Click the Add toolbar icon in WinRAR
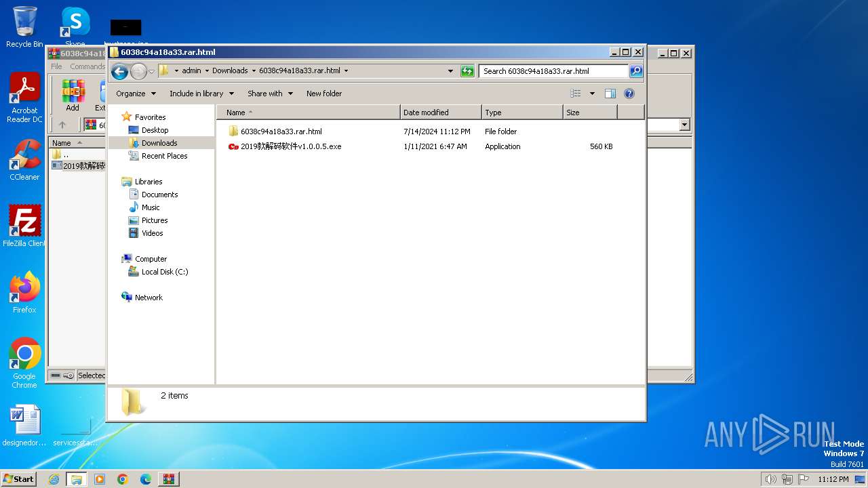 (x=73, y=96)
